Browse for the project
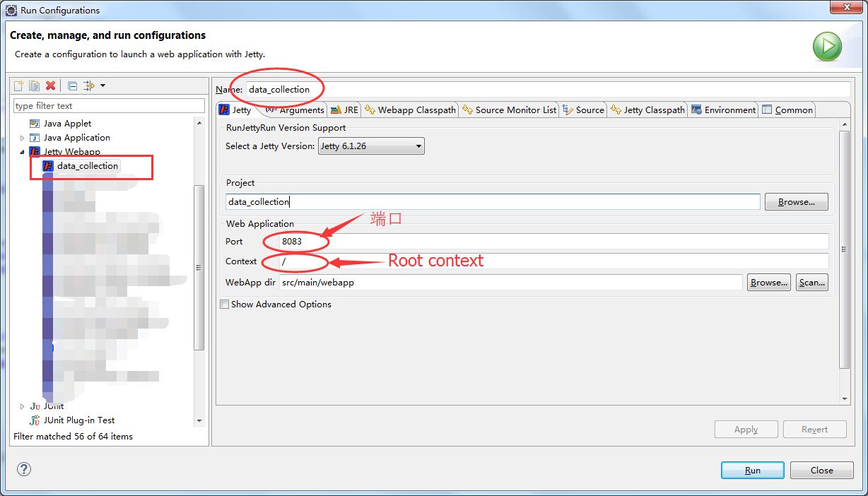Viewport: 868px width, 496px height. pos(797,202)
